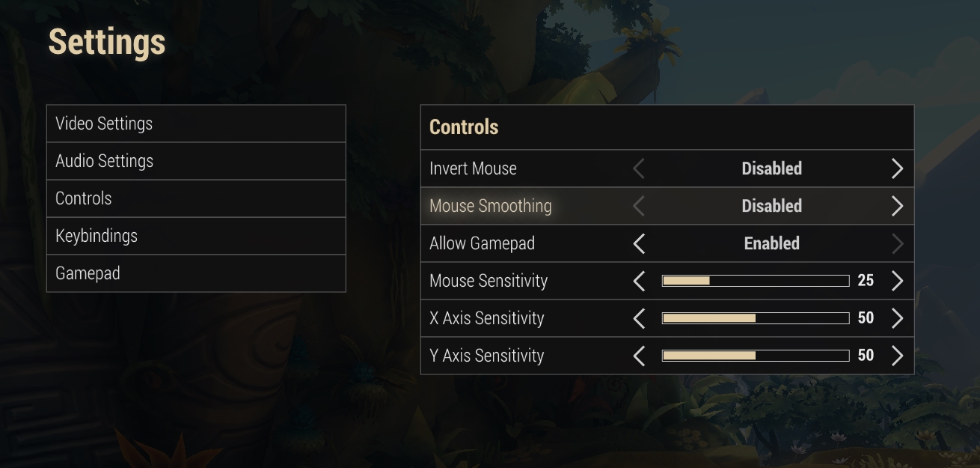Increase Y Axis Sensitivity with right arrow
Image resolution: width=980 pixels, height=468 pixels.
(897, 356)
